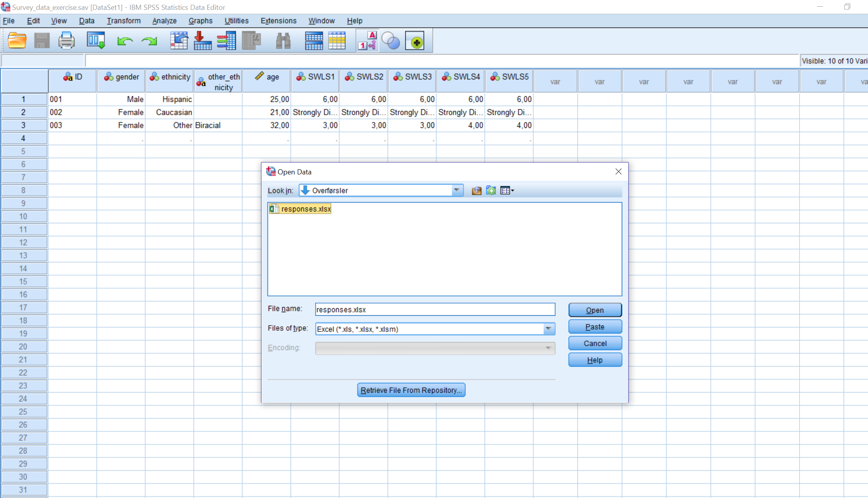Click the Find binoculars icon
Viewport: 868px width, 498px height.
[283, 41]
